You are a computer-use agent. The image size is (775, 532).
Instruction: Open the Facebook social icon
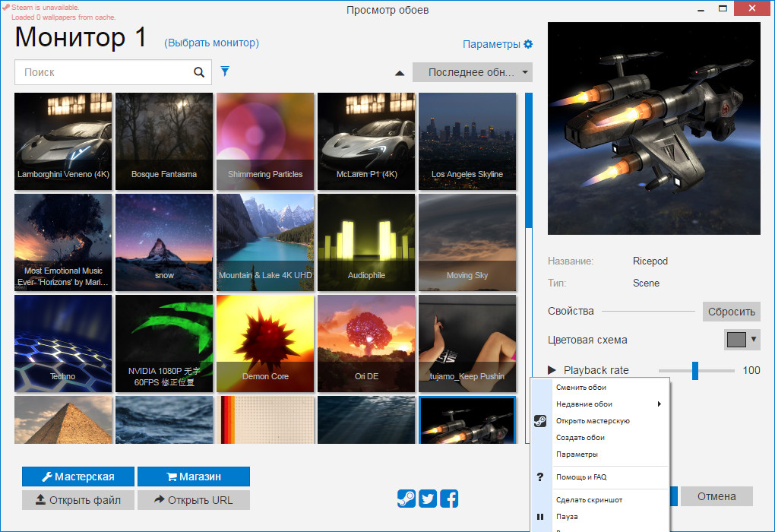(x=449, y=499)
